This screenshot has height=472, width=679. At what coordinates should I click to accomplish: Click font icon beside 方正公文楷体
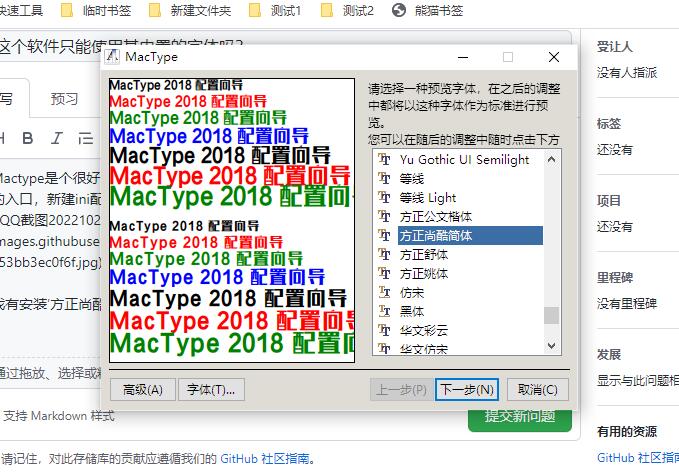[384, 216]
